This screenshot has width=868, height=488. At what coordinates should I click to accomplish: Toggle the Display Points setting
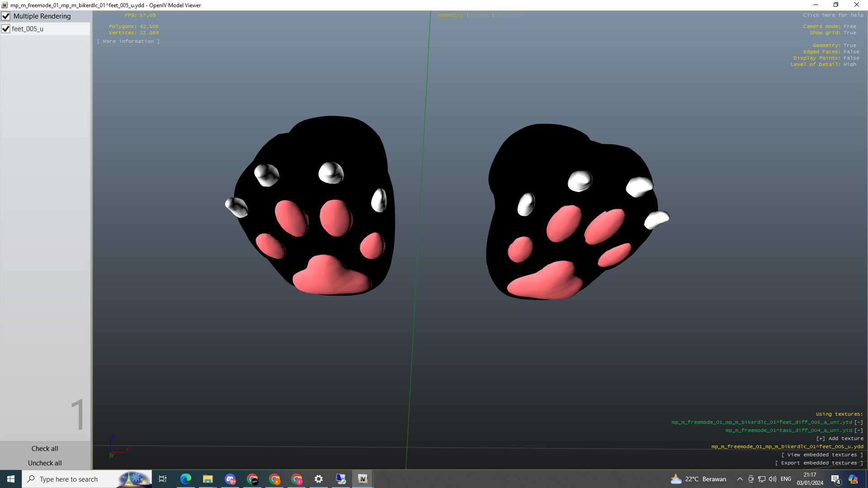coord(826,58)
